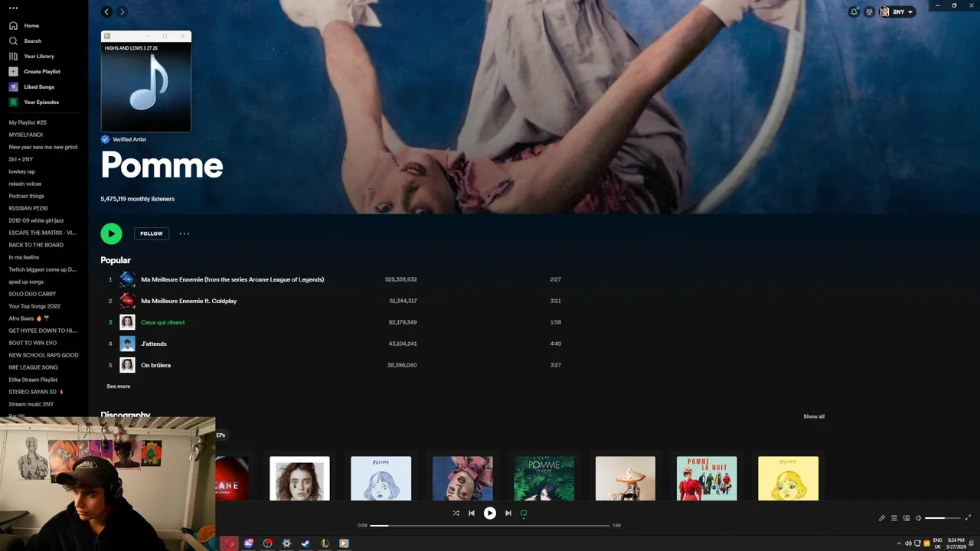
Task: Open the yellow Pomme album cover
Action: 788,478
